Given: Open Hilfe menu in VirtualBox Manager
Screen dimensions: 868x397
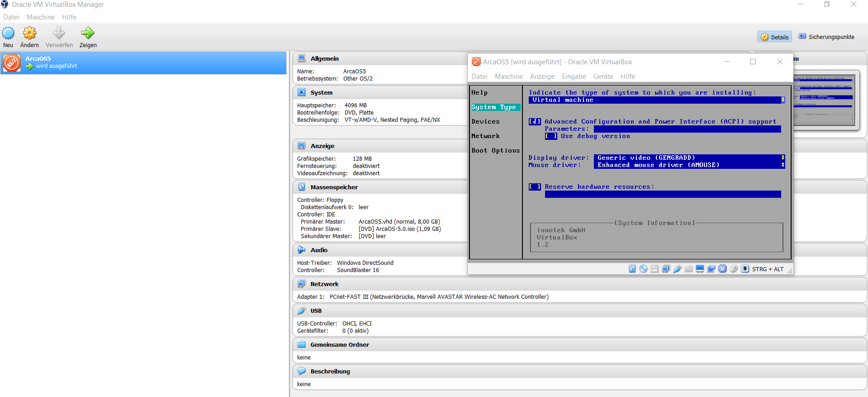Looking at the screenshot, I should [69, 17].
